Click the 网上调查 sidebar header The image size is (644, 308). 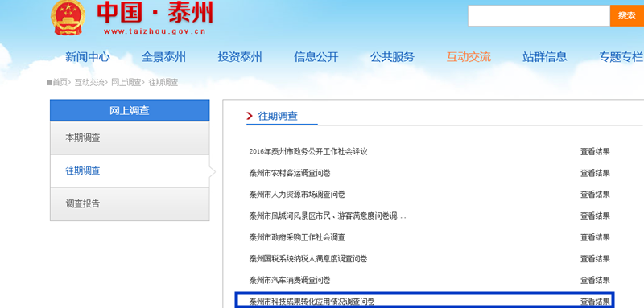[130, 110]
